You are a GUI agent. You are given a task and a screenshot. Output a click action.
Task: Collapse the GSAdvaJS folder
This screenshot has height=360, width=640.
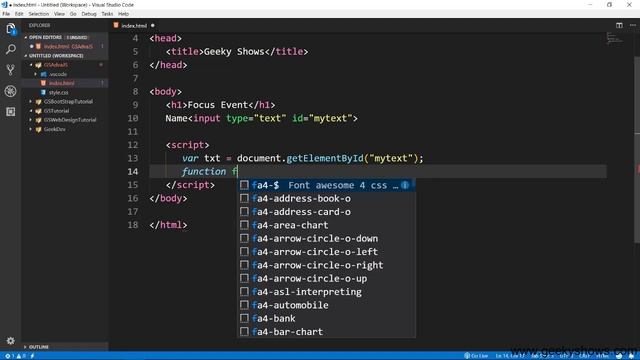(x=31, y=65)
